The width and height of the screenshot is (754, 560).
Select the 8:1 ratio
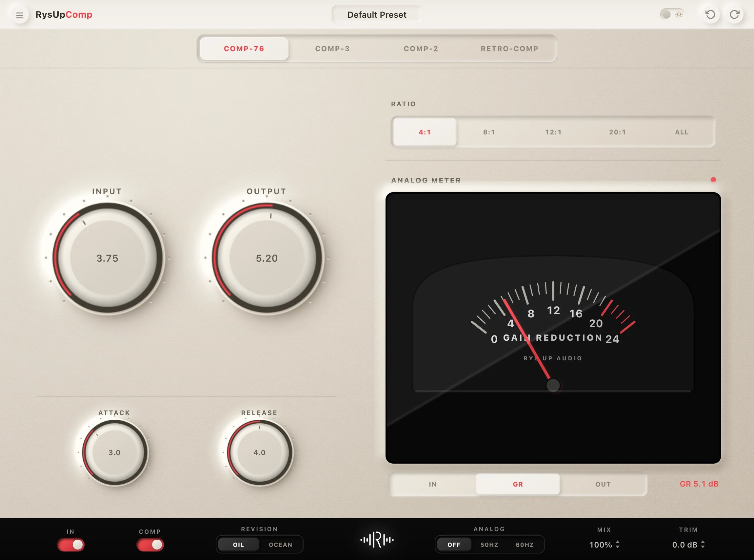[489, 132]
